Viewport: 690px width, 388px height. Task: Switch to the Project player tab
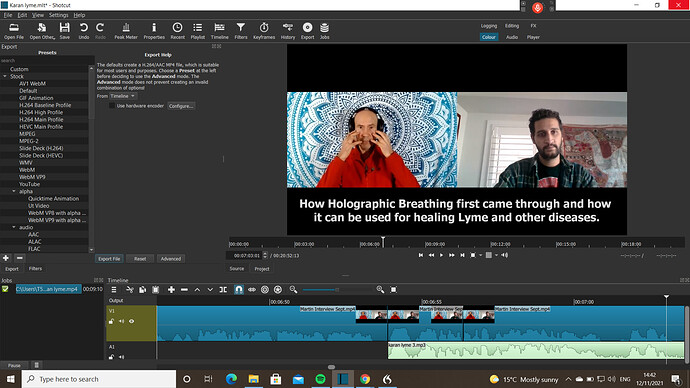[x=262, y=268]
